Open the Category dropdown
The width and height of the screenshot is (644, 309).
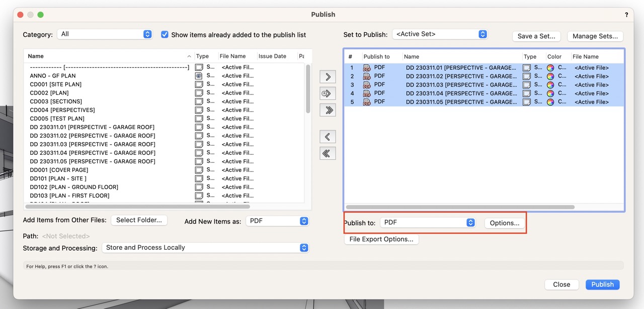point(105,34)
